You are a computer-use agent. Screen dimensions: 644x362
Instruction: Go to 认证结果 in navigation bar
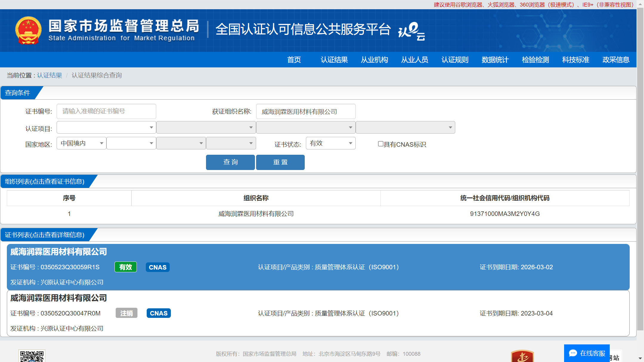[x=334, y=60]
